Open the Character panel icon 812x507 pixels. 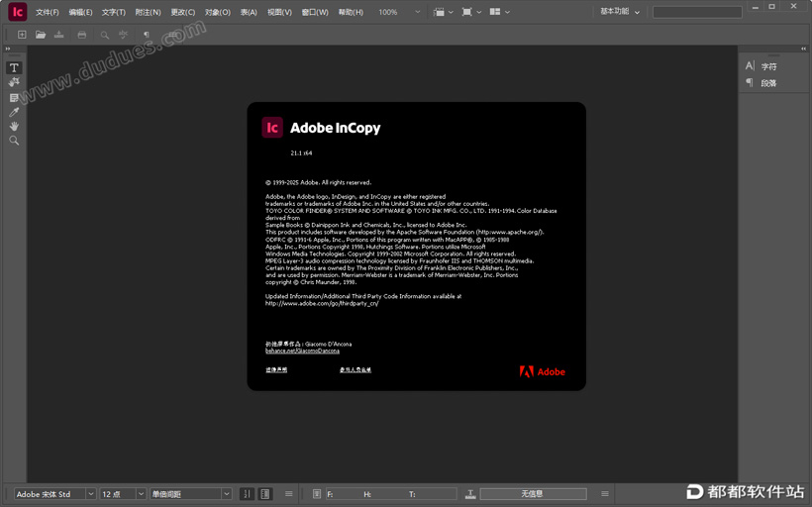tap(750, 65)
